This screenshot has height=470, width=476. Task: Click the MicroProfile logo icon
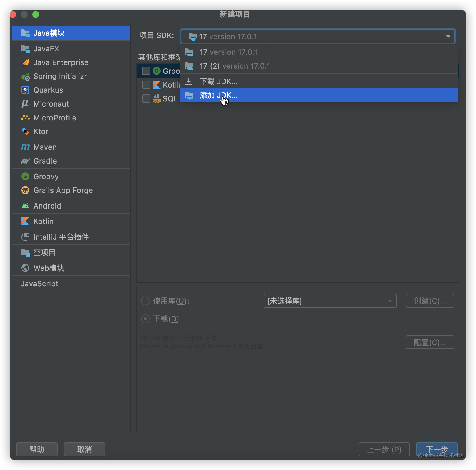[x=25, y=118]
